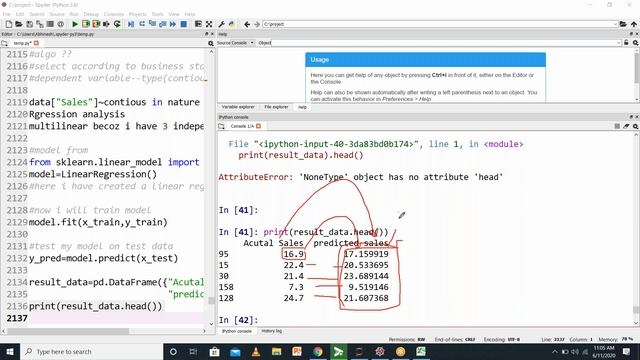Open editor find options magnifier icon
The height and width of the screenshot is (360, 640).
coord(211,43)
